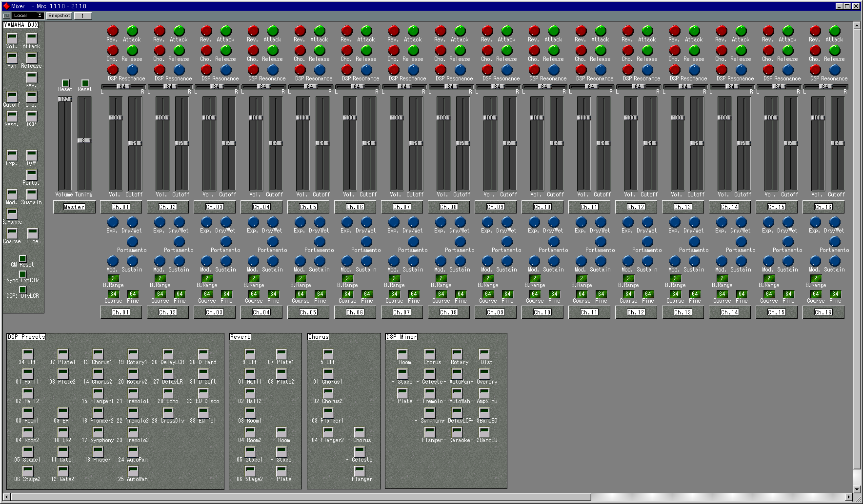This screenshot has height=504, width=863.
Task: Click the Reset button above the Volume fader
Action: 65,83
